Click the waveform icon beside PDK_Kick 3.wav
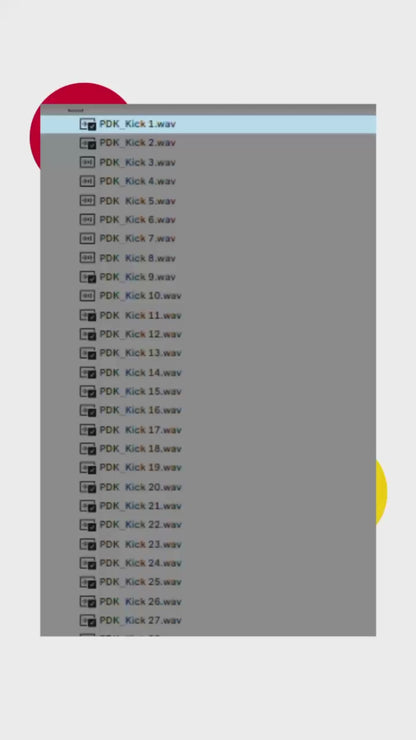The width and height of the screenshot is (416, 740). [87, 162]
